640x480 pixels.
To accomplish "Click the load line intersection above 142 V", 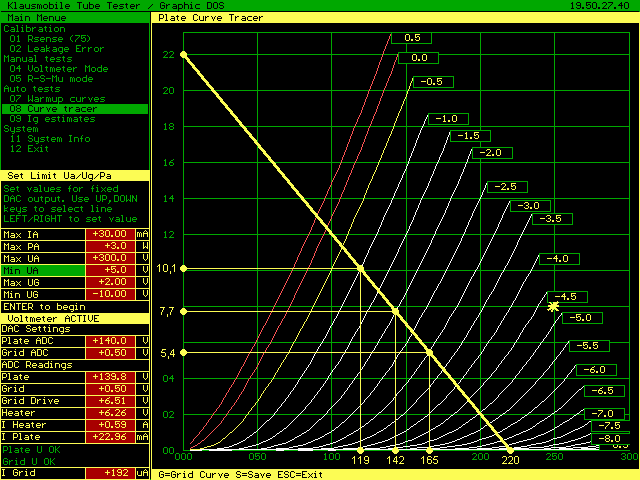I will 396,312.
